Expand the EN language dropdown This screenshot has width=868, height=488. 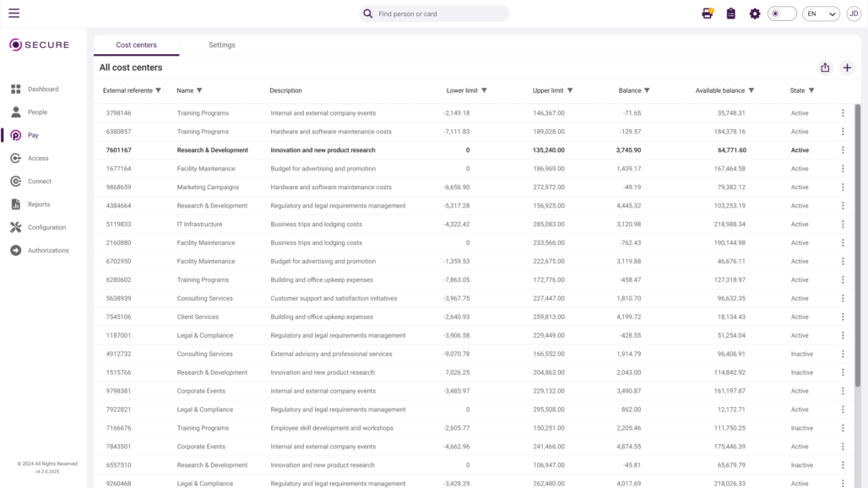click(821, 14)
